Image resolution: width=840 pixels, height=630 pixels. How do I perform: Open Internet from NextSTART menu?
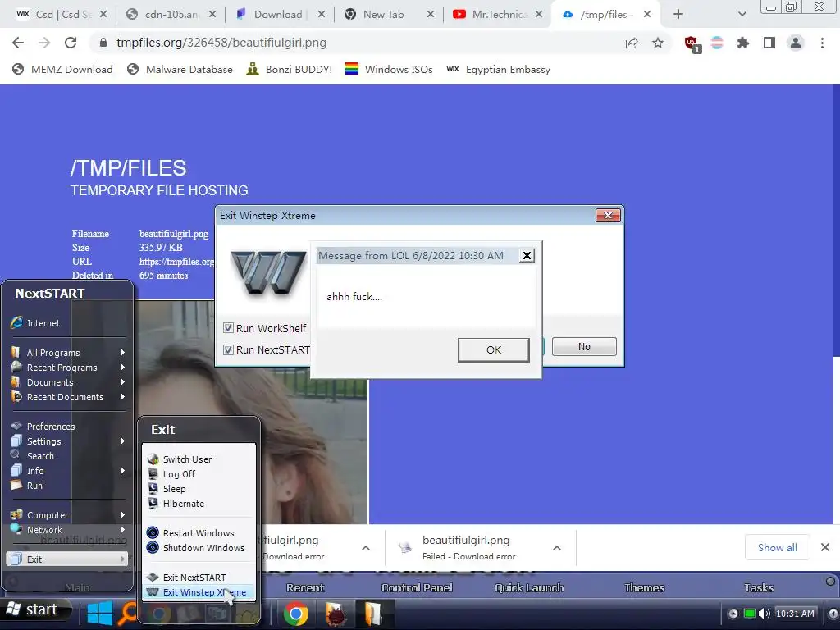click(x=69, y=323)
